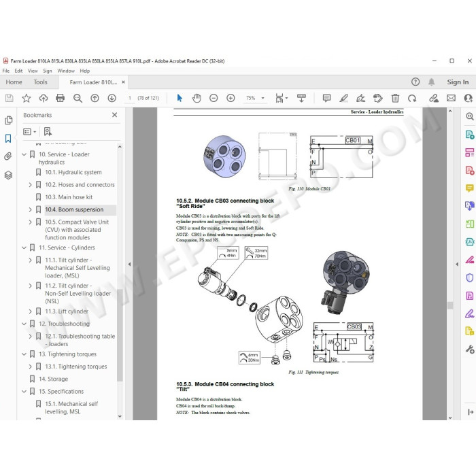
Task: Toggle scrolling mode icon
Action: click(301, 98)
